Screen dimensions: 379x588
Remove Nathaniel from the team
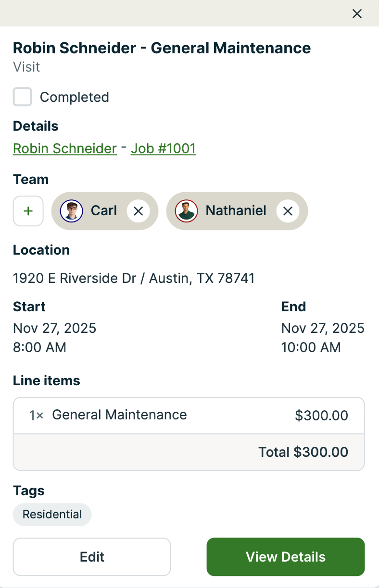288,211
